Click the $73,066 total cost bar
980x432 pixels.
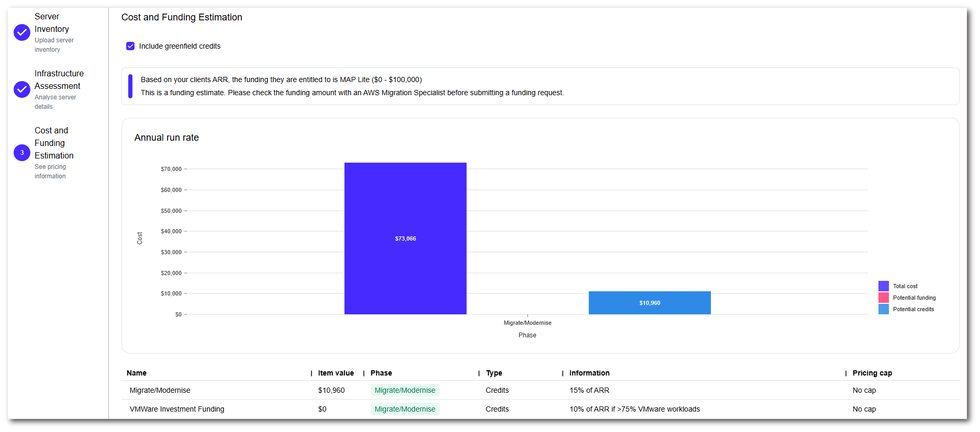(x=405, y=238)
